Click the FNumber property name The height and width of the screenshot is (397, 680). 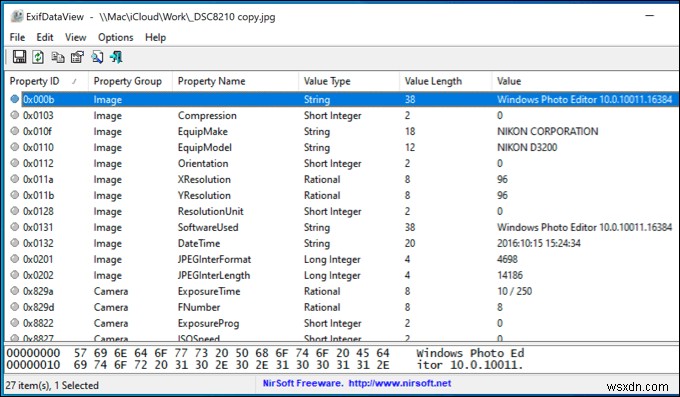(199, 307)
